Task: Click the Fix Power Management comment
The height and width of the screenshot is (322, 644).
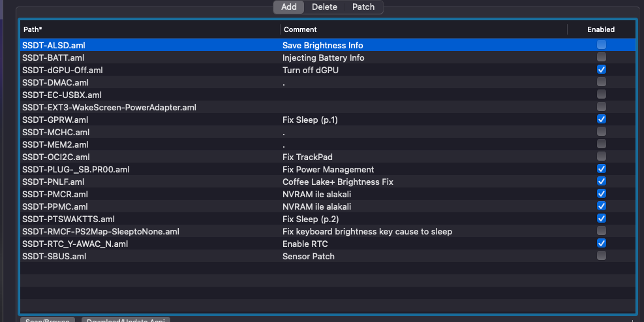Action: click(328, 169)
